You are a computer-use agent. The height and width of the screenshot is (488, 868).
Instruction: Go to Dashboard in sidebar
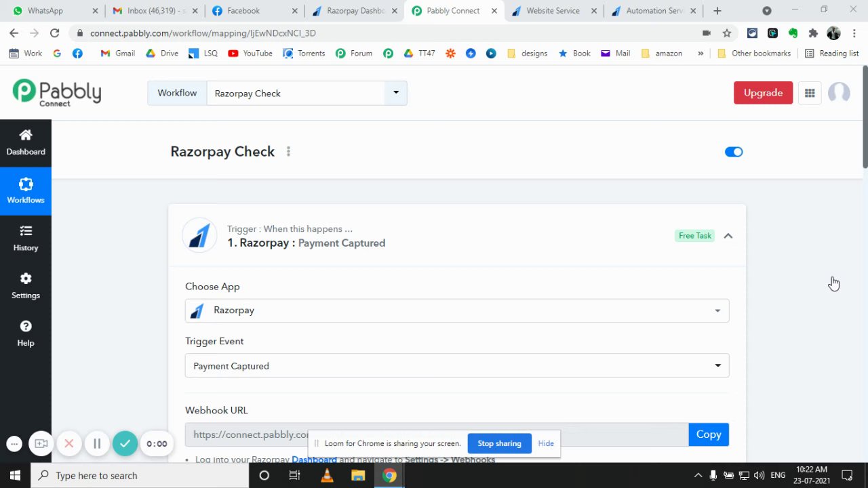[x=26, y=143]
